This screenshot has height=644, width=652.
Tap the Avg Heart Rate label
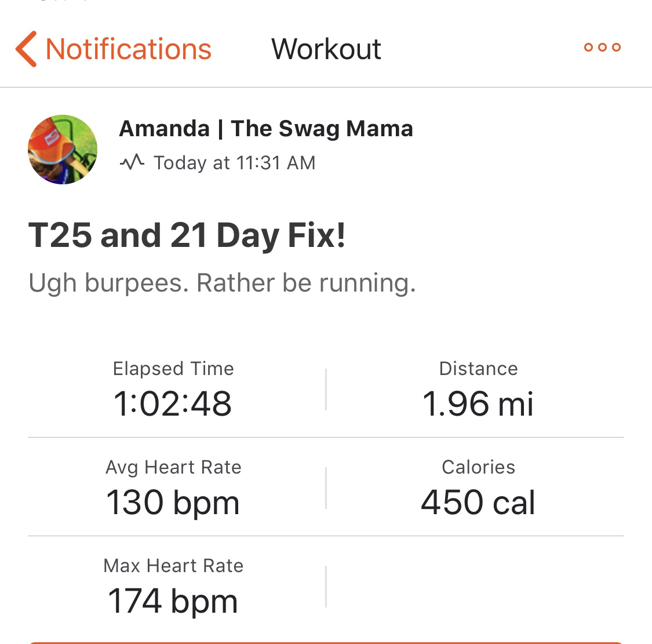[173, 467]
